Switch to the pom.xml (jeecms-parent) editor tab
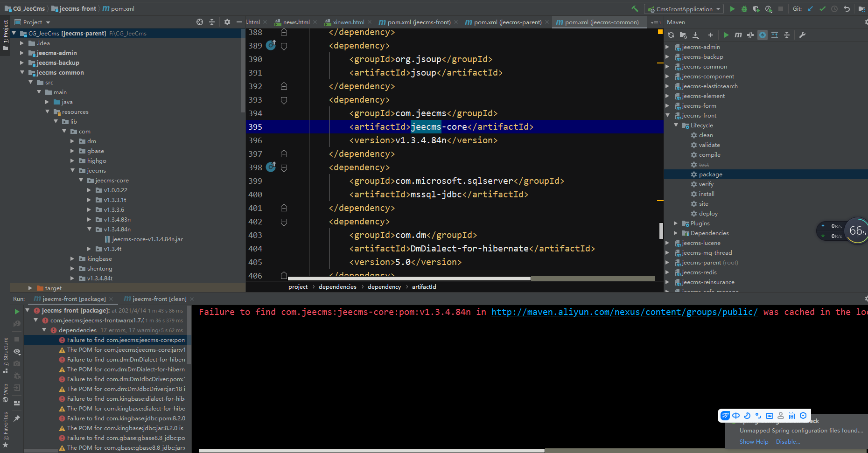 (x=507, y=22)
